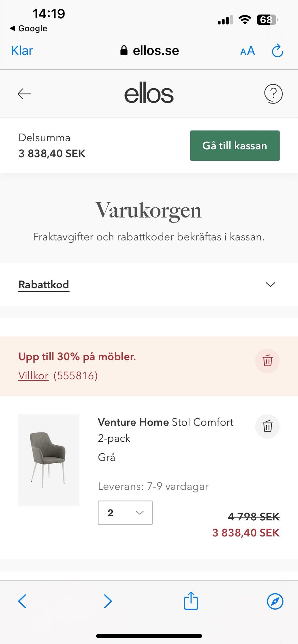Viewport: 298px width, 644px height.
Task: Remove the 30% furniture discount offer
Action: click(267, 361)
